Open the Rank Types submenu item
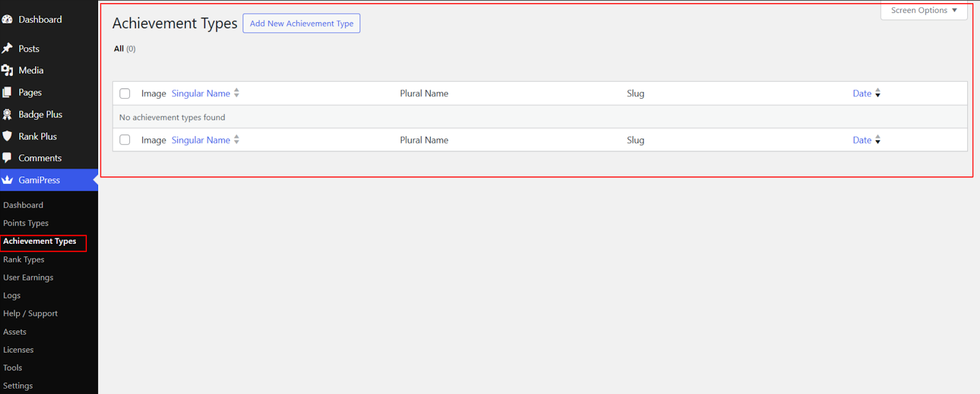Image resolution: width=980 pixels, height=394 pixels. coord(24,260)
